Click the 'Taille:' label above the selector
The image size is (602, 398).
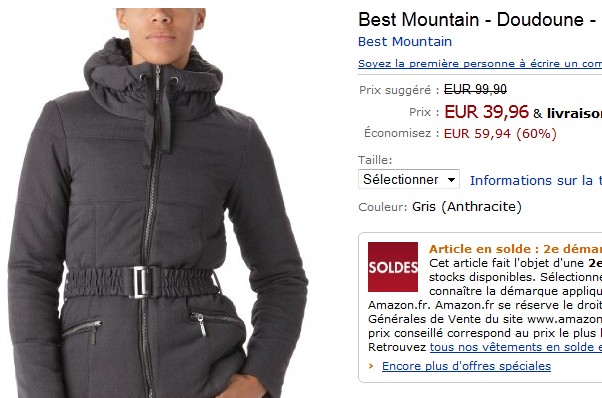point(375,160)
